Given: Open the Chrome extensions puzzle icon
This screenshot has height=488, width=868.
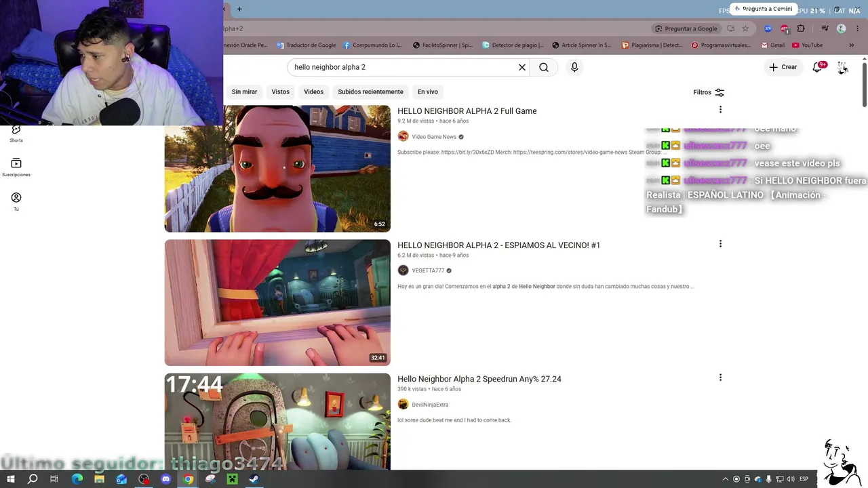Looking at the screenshot, I should [801, 28].
